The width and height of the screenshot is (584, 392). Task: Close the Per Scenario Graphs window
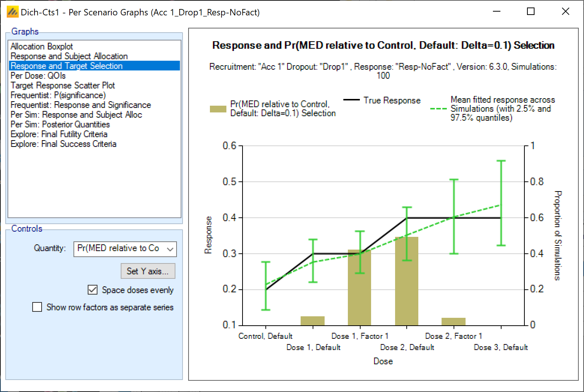[x=565, y=12]
